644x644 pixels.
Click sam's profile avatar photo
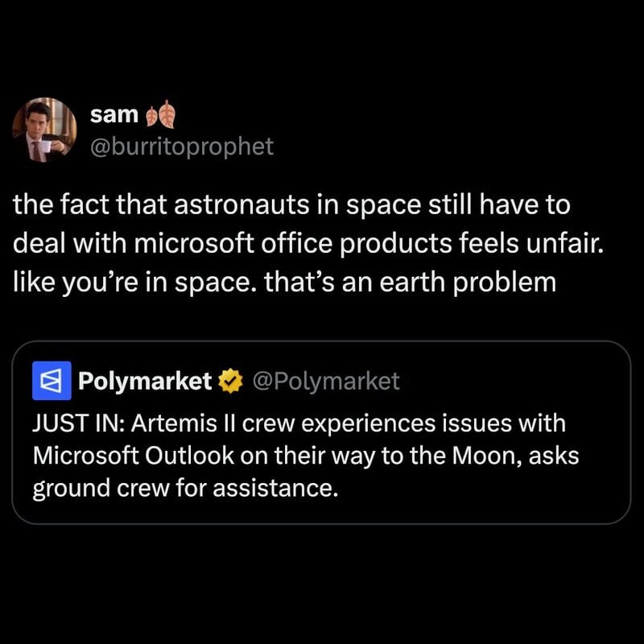[43, 130]
